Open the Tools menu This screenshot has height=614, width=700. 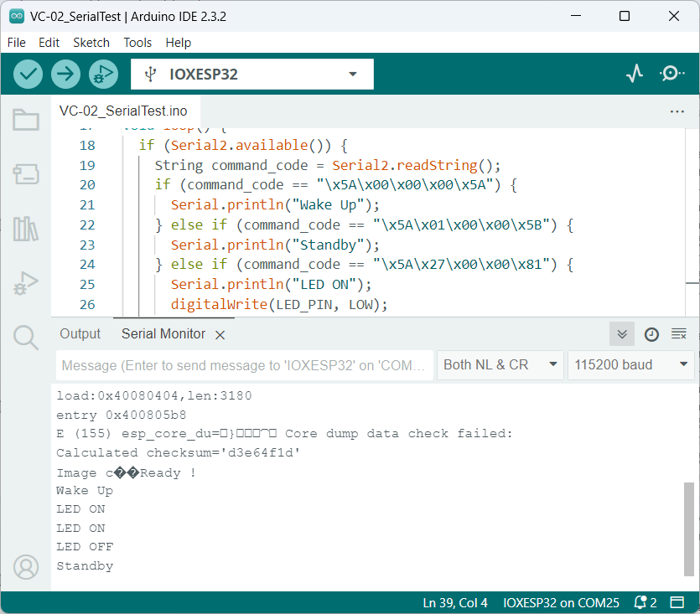point(137,43)
